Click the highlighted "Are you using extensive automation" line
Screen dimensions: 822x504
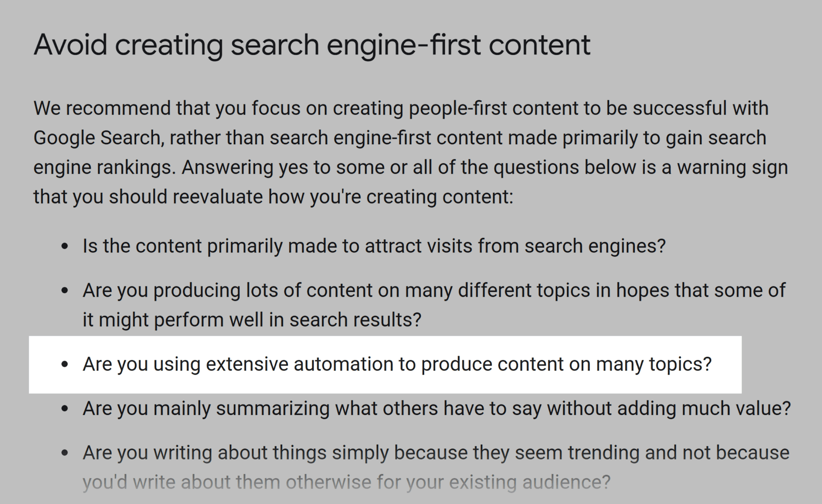coord(396,364)
